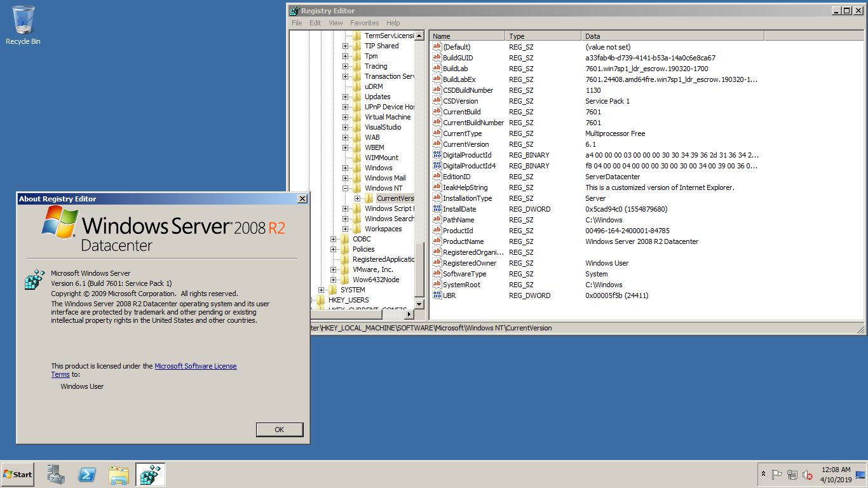Select the BuildLabEx value
Image resolution: width=868 pixels, height=488 pixels.
(x=459, y=79)
